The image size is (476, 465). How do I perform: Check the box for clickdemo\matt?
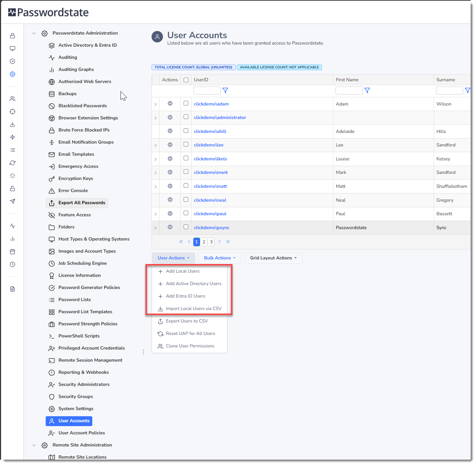[186, 186]
